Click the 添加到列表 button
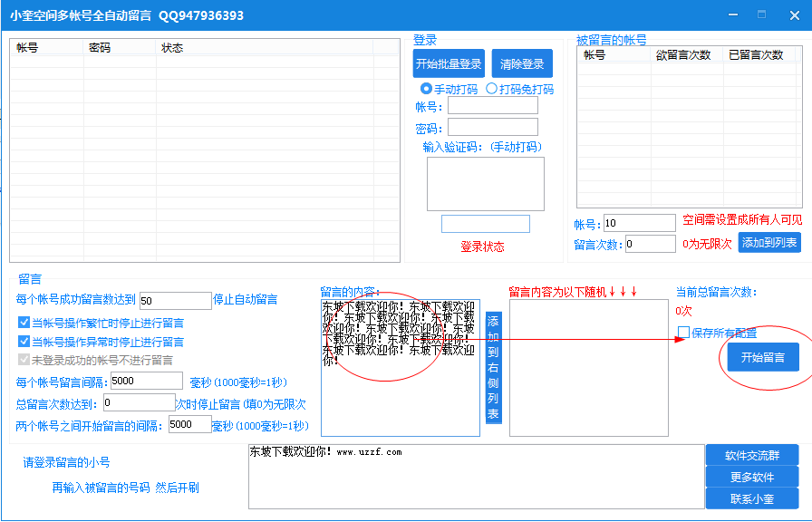The height and width of the screenshot is (522, 812). coord(769,242)
